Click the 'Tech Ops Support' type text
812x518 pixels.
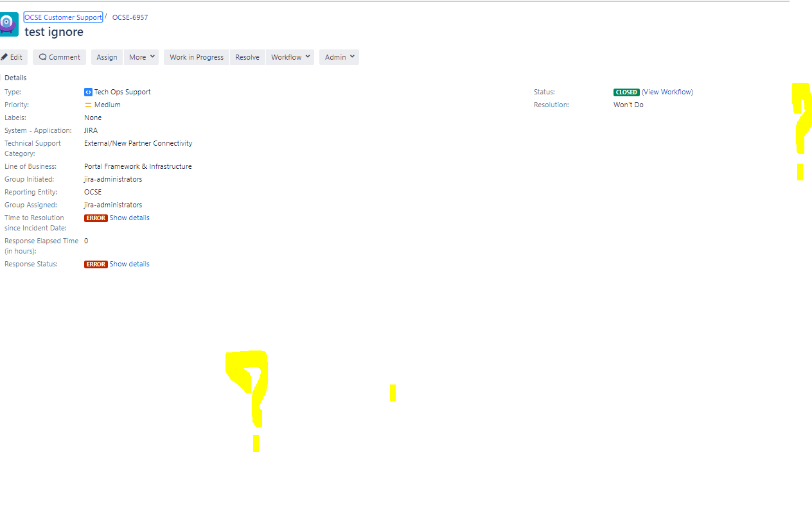pos(123,92)
